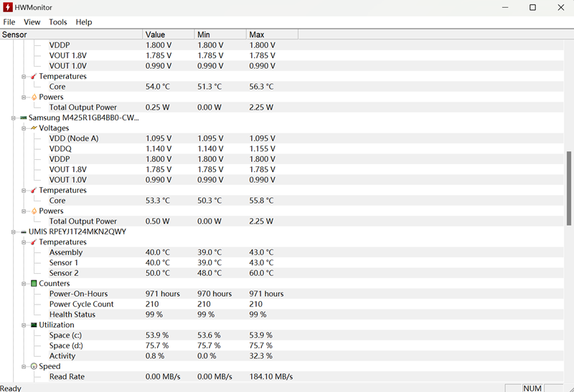Open the File menu

(9, 22)
